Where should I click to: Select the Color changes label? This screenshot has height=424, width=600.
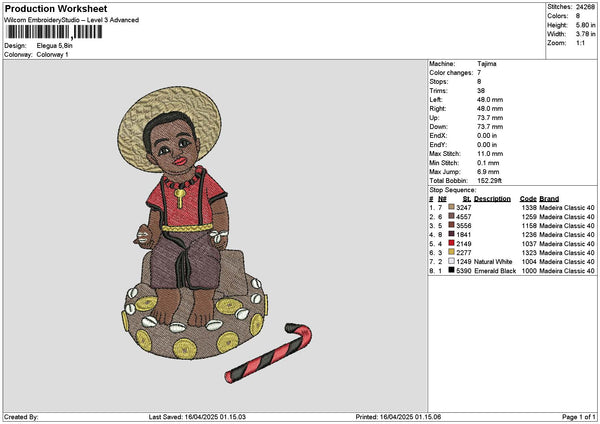[x=451, y=73]
